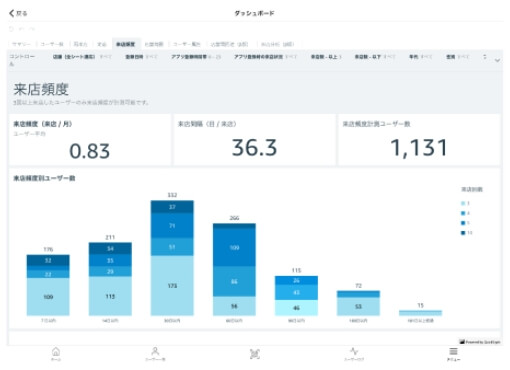The image size is (510, 370).
Task: Open the 性別 filter dropdown
Action: tap(457, 57)
